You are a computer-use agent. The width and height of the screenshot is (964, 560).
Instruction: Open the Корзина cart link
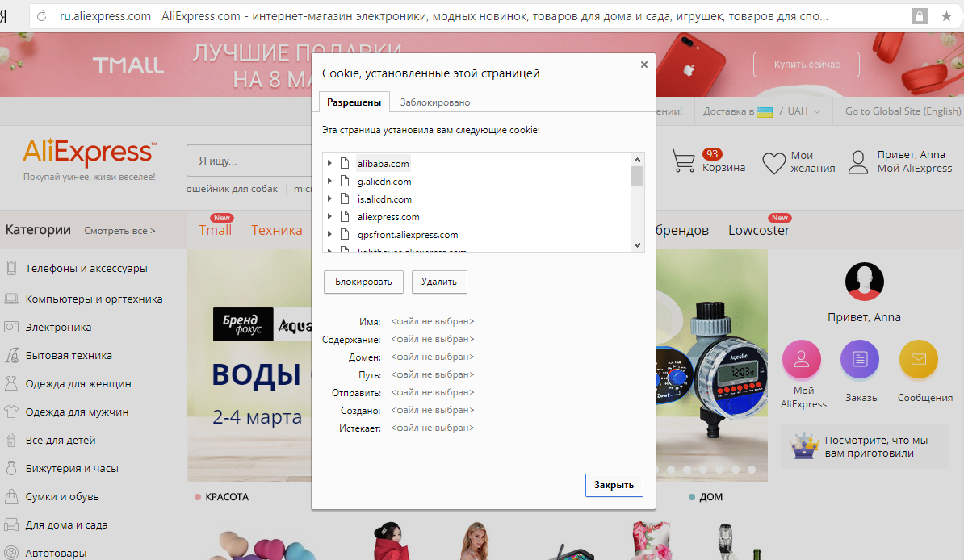point(723,167)
